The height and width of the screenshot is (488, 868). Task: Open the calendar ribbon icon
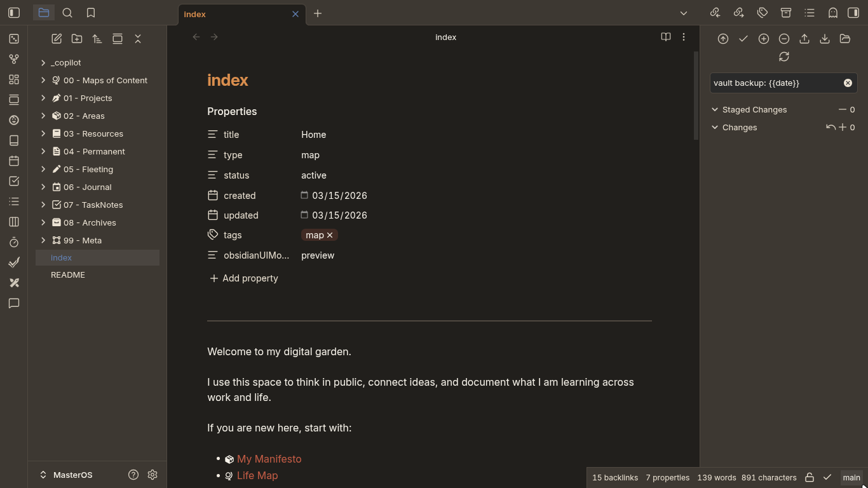click(x=14, y=161)
